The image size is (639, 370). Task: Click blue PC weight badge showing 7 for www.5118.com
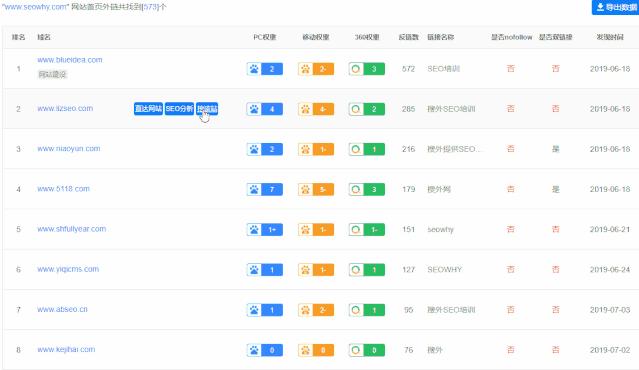[265, 189]
